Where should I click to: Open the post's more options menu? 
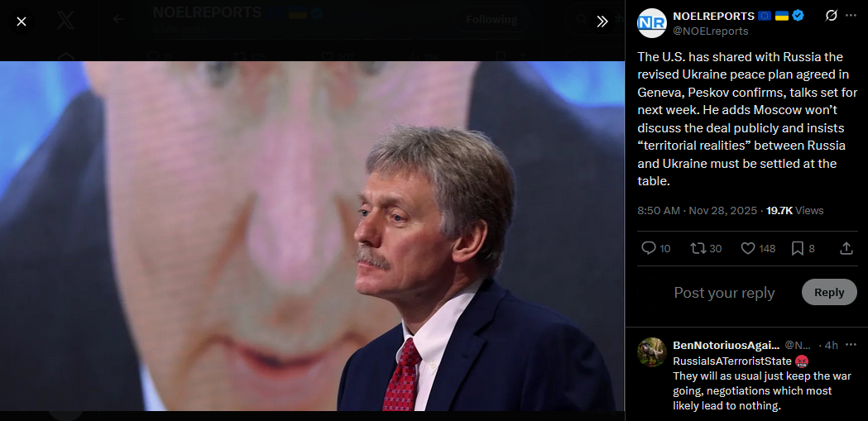tap(851, 16)
